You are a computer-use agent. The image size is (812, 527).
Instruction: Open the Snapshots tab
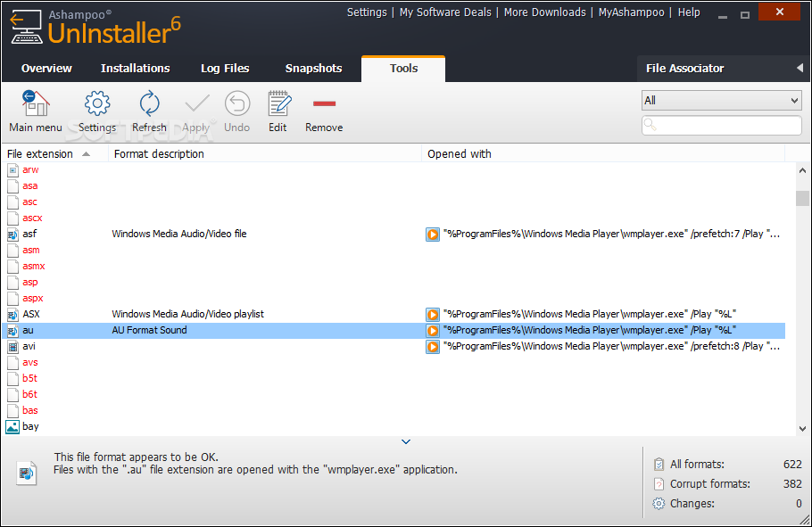coord(313,69)
